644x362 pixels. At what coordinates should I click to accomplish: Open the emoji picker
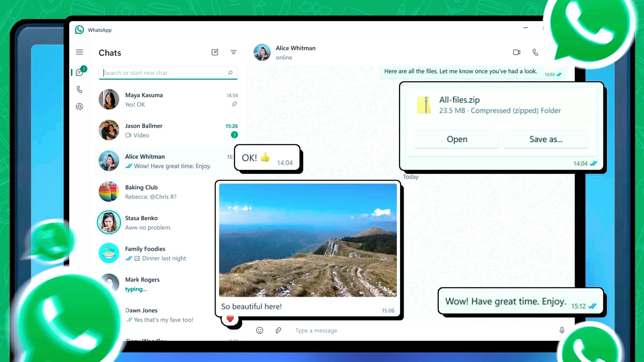(260, 330)
